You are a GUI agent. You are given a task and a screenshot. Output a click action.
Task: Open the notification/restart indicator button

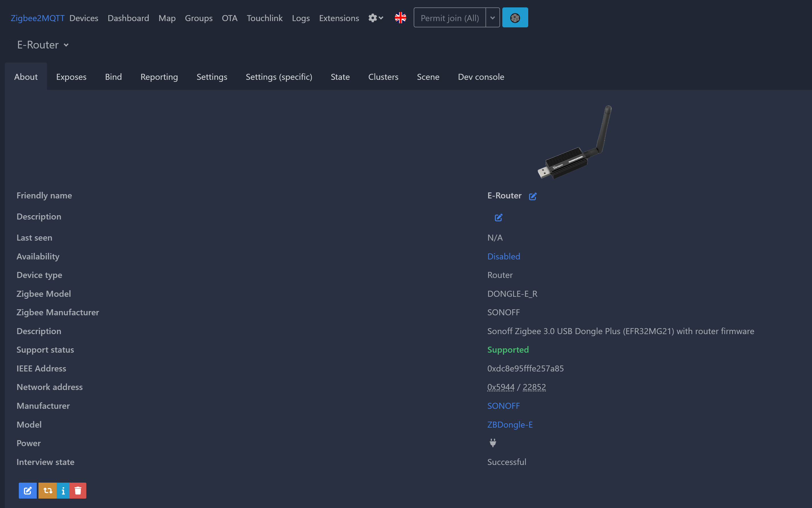(515, 17)
